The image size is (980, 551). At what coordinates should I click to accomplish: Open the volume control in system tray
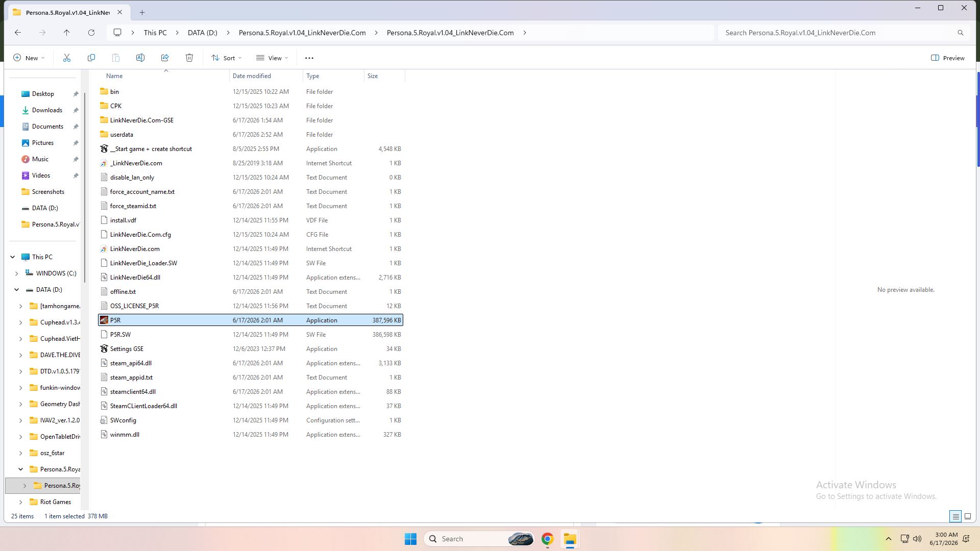(917, 539)
